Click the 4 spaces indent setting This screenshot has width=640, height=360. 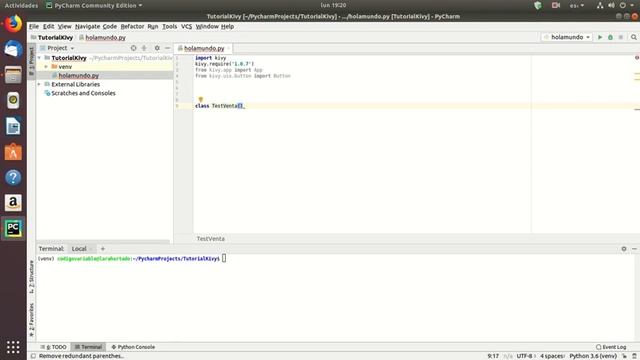tap(552, 356)
